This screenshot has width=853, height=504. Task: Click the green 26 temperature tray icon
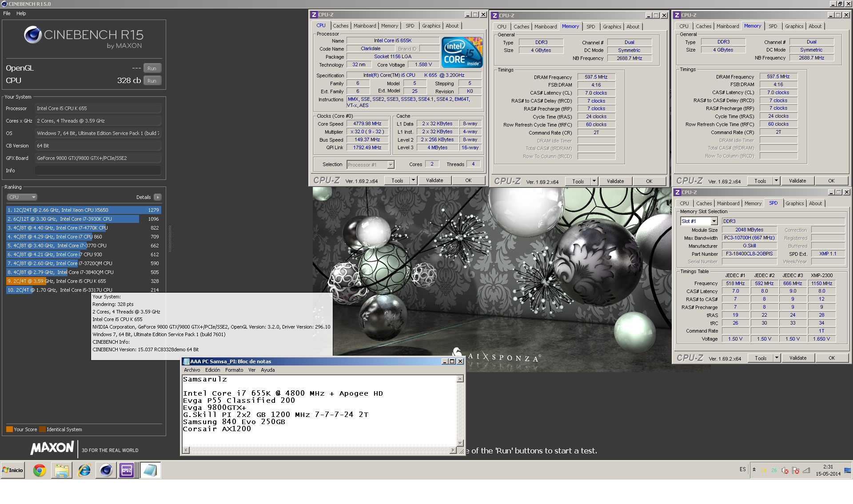click(774, 471)
